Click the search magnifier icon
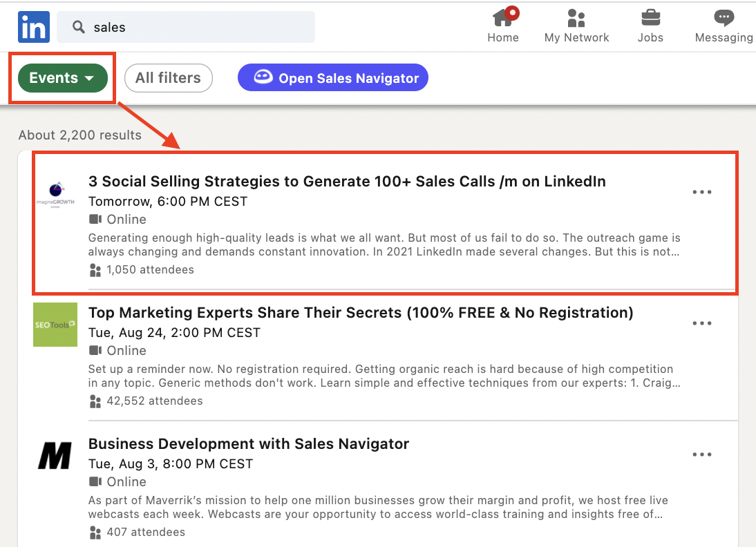The height and width of the screenshot is (547, 756). click(79, 27)
